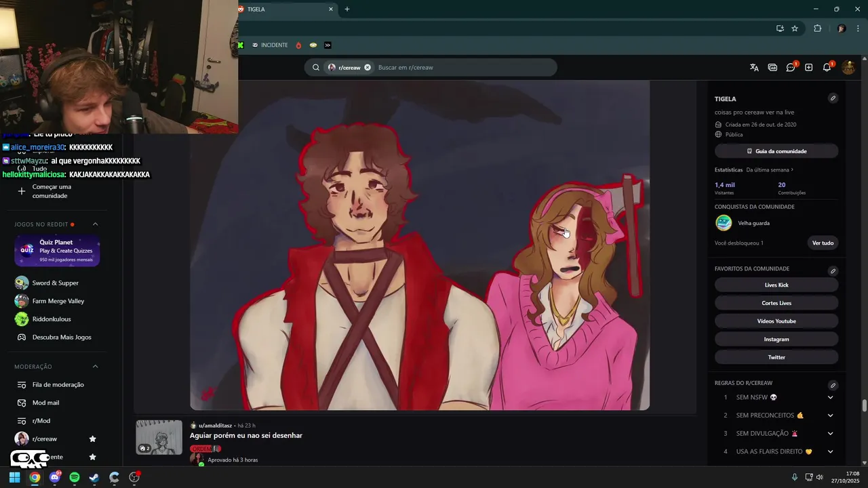Open Fila de moderação

[57, 384]
